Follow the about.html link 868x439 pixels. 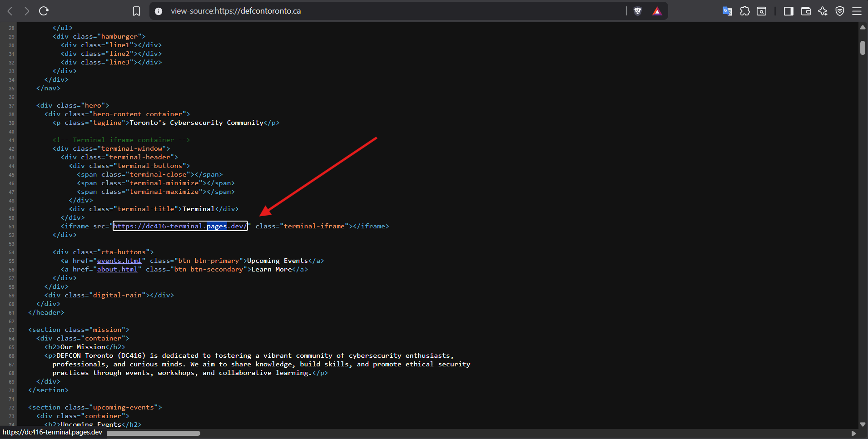pos(118,269)
